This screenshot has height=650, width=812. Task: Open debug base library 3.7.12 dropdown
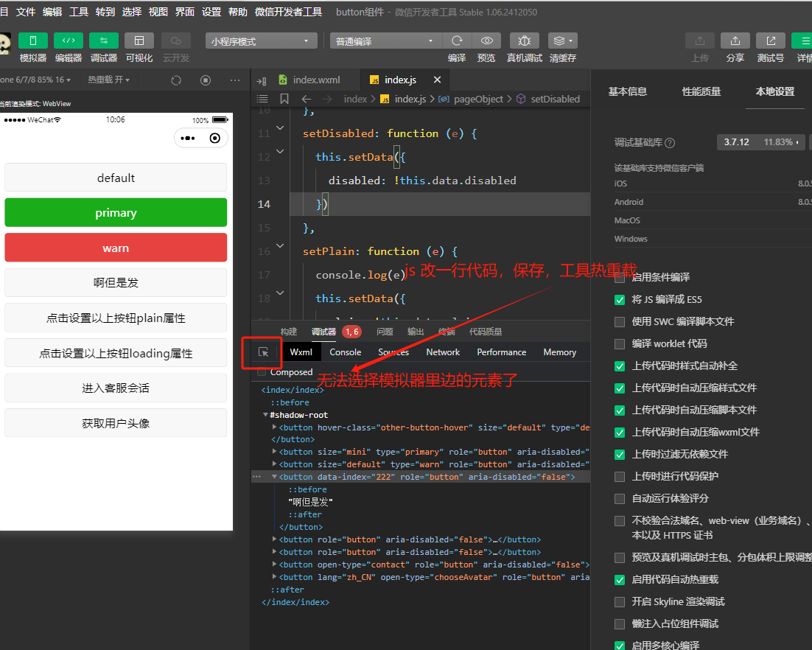tap(760, 142)
